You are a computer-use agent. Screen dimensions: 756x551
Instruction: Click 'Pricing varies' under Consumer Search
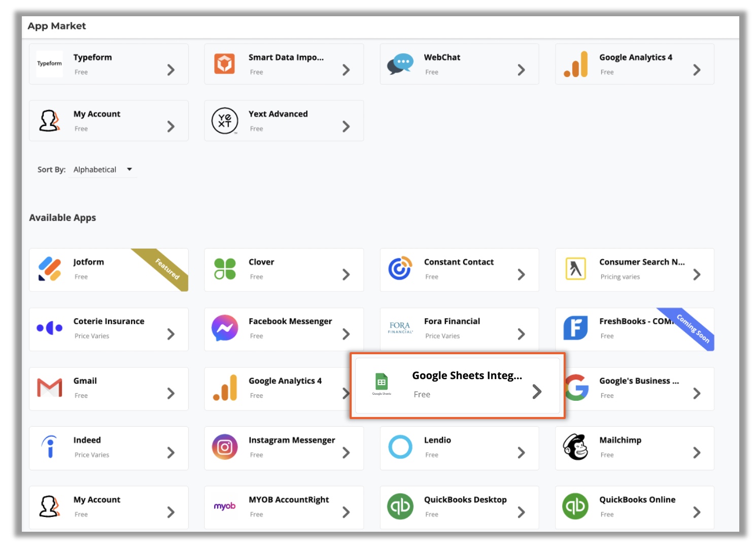tap(620, 277)
